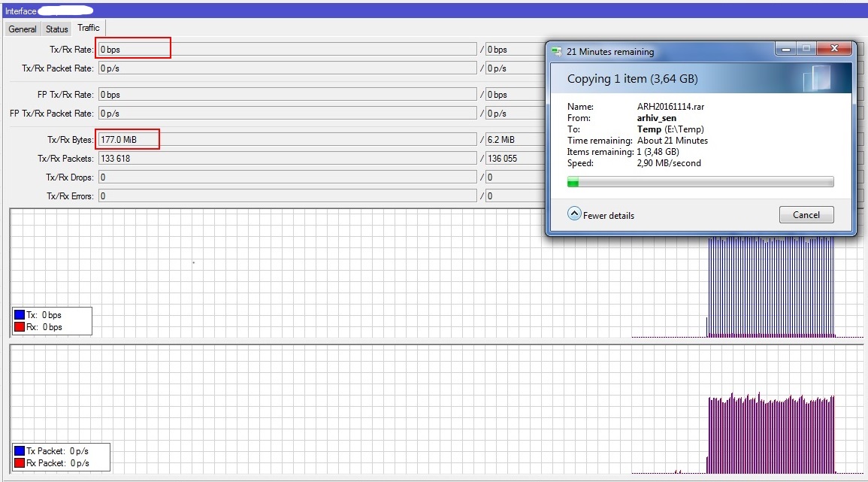Click the red Rx legend swatch
This screenshot has height=482, width=868.
point(20,327)
